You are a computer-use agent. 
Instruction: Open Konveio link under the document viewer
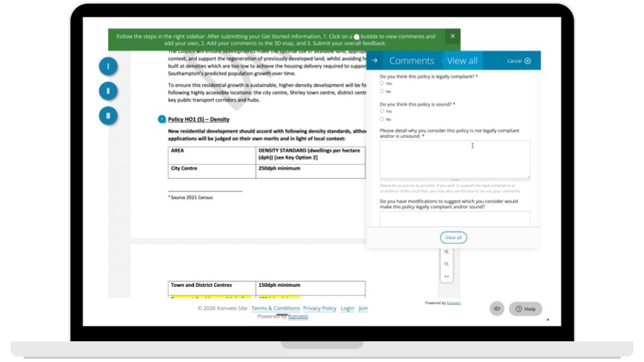(453, 303)
